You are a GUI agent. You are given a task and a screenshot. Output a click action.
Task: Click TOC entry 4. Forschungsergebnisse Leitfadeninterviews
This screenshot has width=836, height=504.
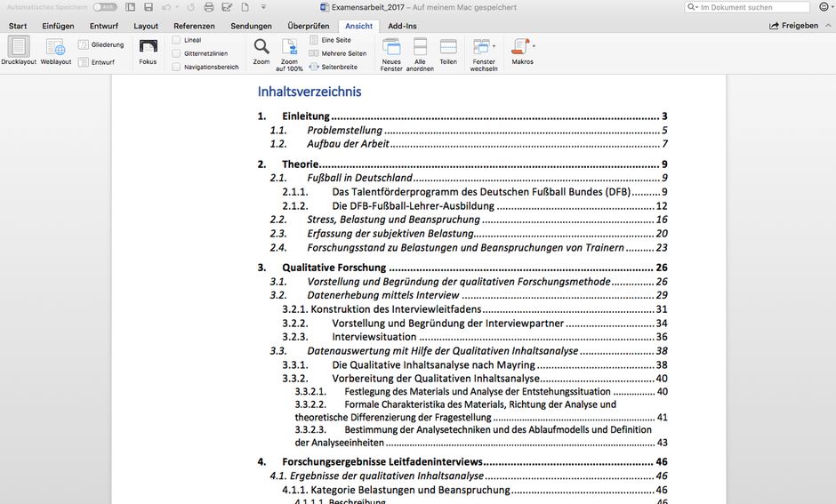462,462
